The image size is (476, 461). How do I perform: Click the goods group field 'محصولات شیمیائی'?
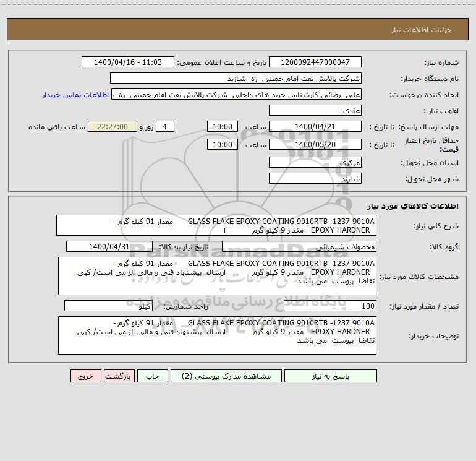(x=299, y=246)
